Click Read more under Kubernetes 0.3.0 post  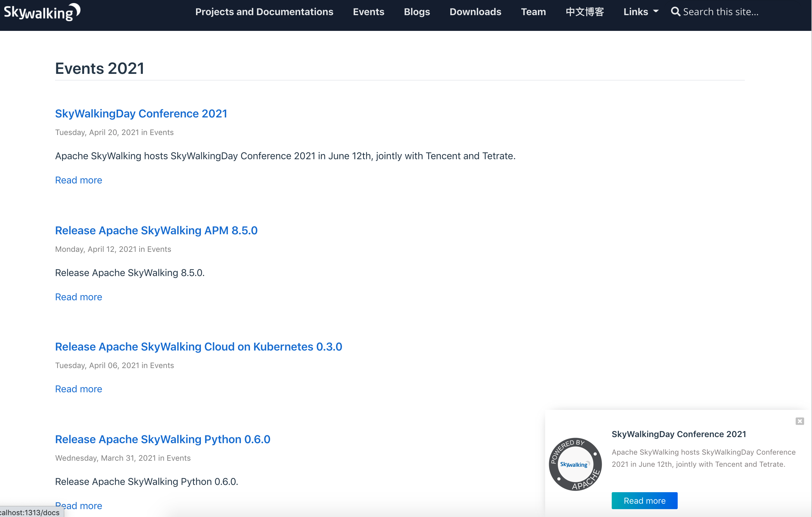coord(78,389)
